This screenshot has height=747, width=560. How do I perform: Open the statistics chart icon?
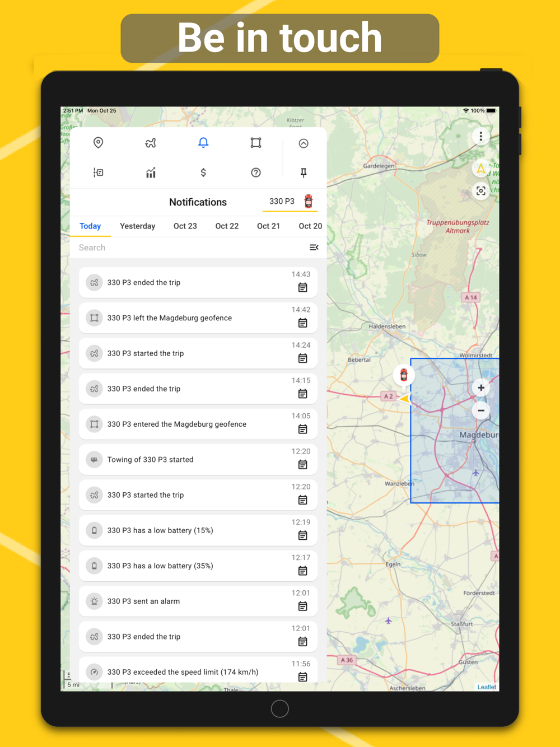(x=151, y=172)
